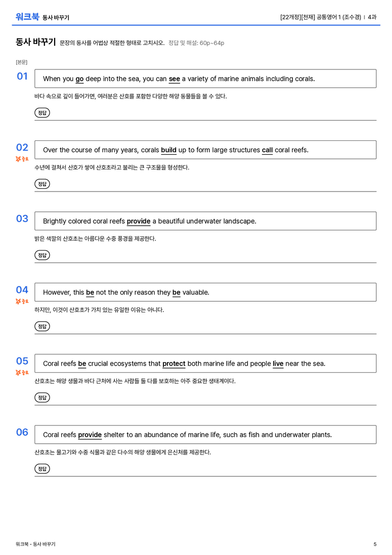Click the underlined 'protect' in sentence 05
The image size is (392, 555).
click(174, 364)
